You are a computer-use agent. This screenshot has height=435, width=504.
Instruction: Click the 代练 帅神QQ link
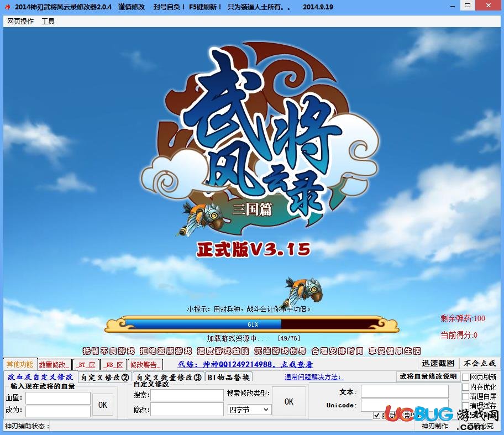click(245, 364)
